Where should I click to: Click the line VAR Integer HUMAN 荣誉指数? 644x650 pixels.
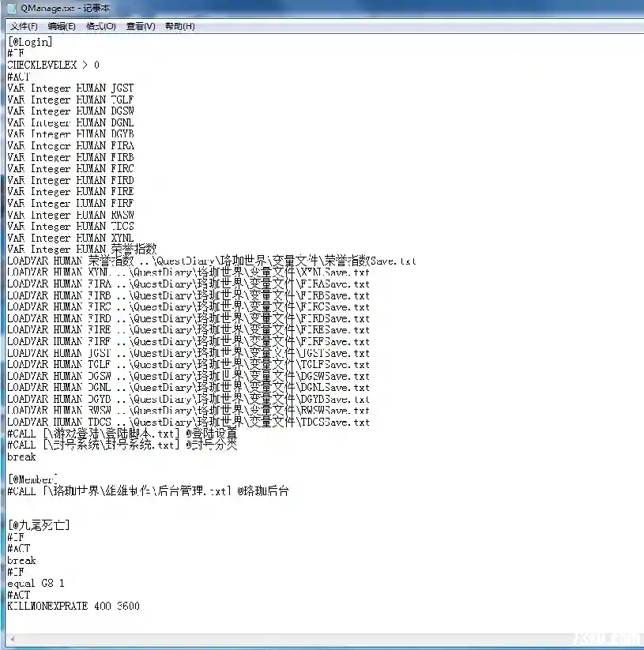[82, 250]
